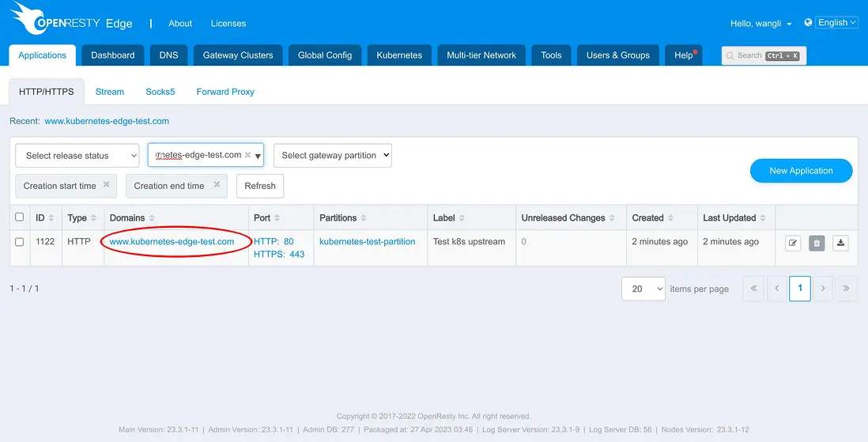Screen dimensions: 868x442
Task: Click the HTTPS: 443 port link
Action: coord(279,255)
